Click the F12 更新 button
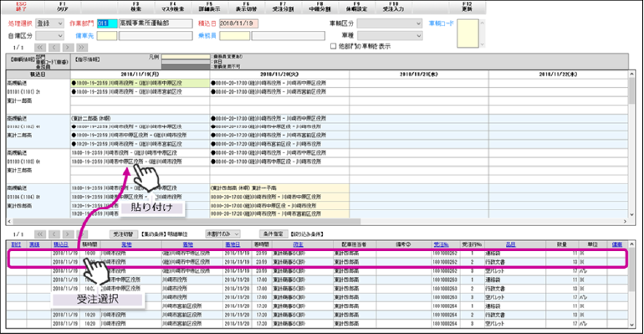 467,7
